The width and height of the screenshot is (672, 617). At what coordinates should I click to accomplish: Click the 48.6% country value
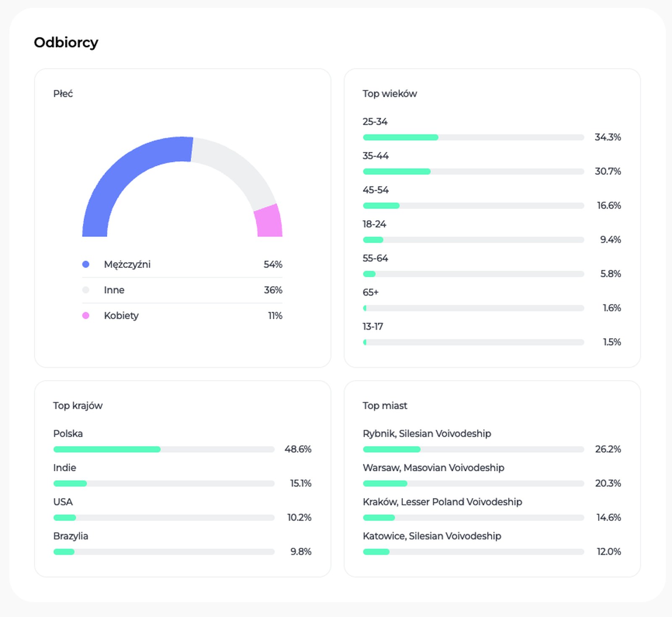[x=298, y=449]
